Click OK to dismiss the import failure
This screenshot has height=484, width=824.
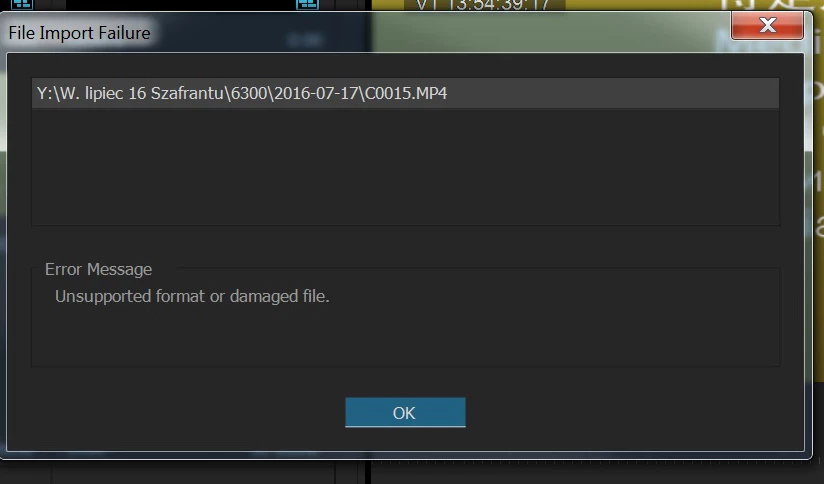point(405,413)
